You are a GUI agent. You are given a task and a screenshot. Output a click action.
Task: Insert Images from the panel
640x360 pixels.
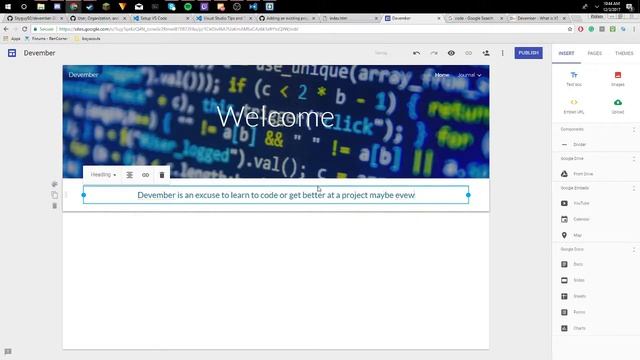tap(618, 78)
